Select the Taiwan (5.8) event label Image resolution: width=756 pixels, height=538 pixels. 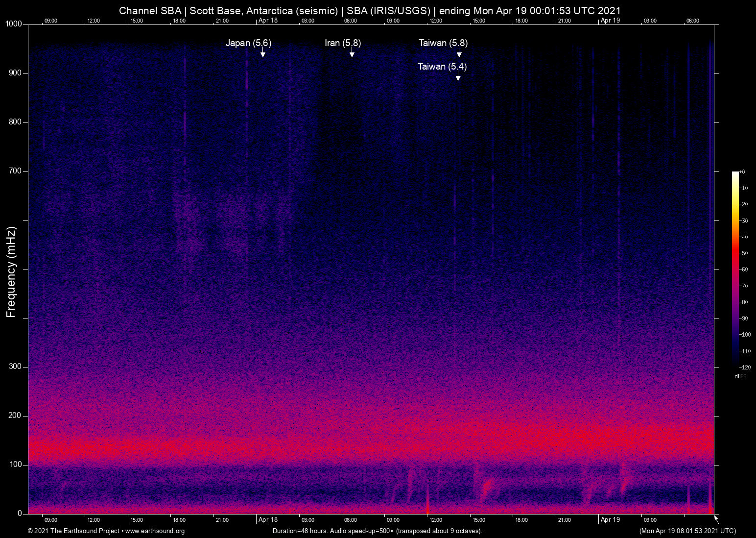[x=443, y=43]
